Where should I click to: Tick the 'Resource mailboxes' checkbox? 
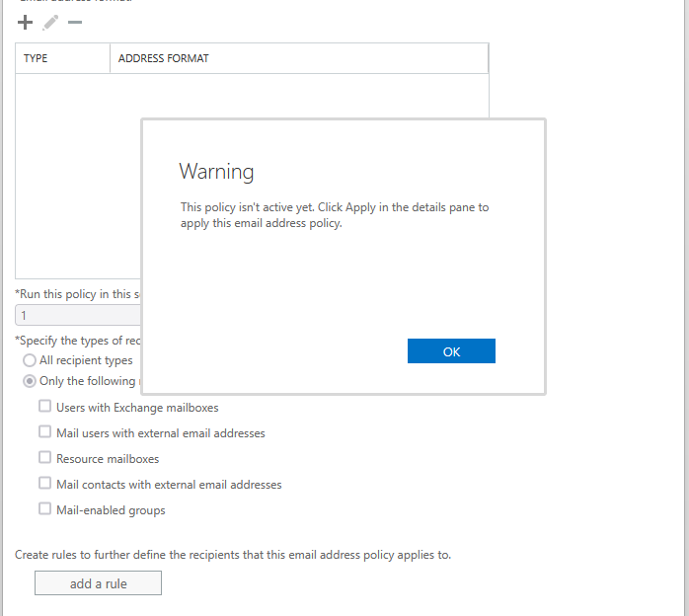[x=44, y=458]
